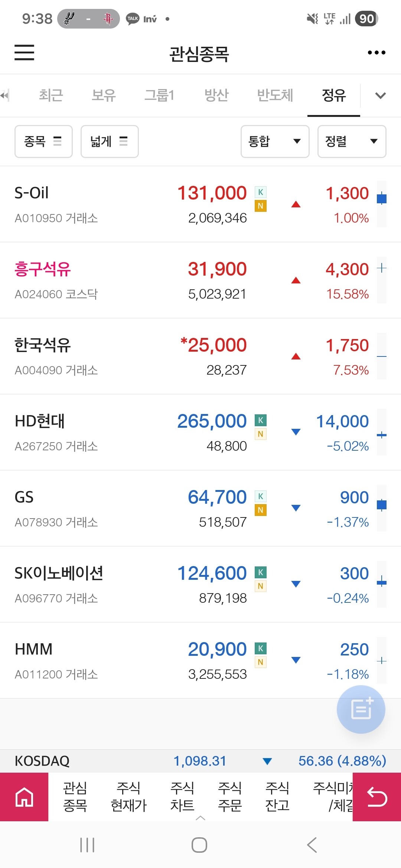The image size is (401, 868).
Task: Go to 주식차트 in bottom menu
Action: [x=182, y=797]
